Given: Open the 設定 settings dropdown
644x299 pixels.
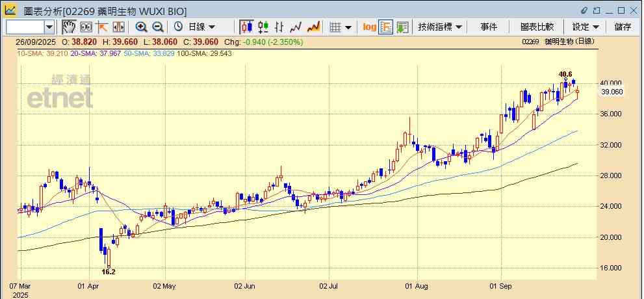Looking at the screenshot, I should pyautogui.click(x=586, y=27).
